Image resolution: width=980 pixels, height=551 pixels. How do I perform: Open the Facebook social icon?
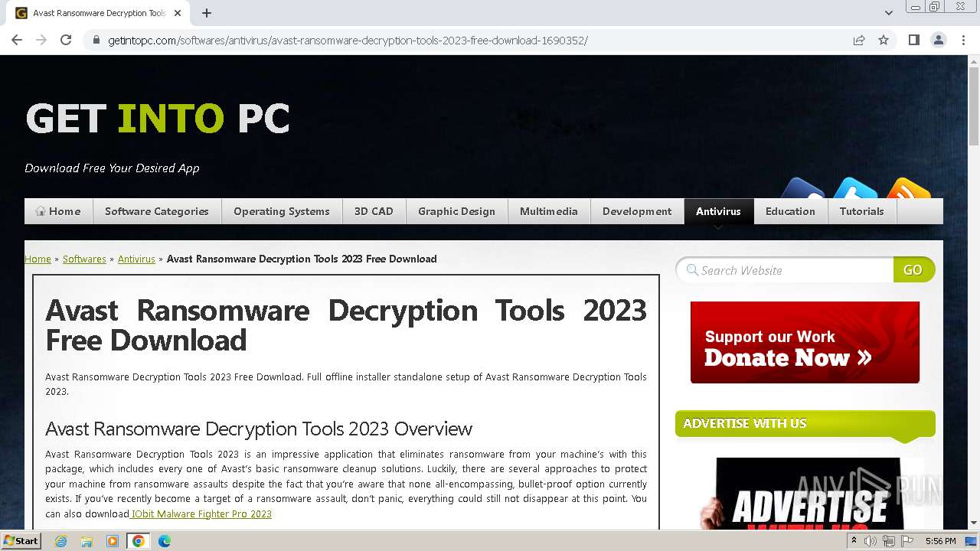[802, 188]
